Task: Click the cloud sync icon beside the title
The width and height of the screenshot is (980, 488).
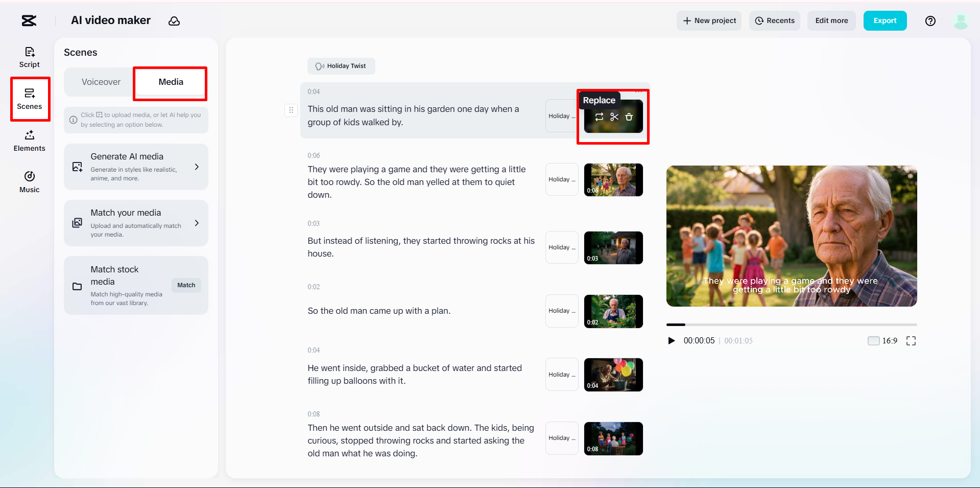Action: [x=174, y=21]
